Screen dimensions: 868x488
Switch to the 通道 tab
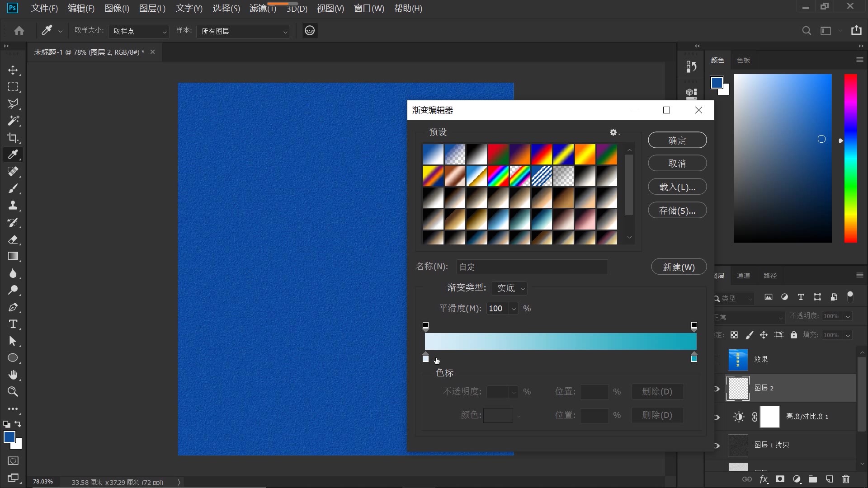click(x=743, y=276)
